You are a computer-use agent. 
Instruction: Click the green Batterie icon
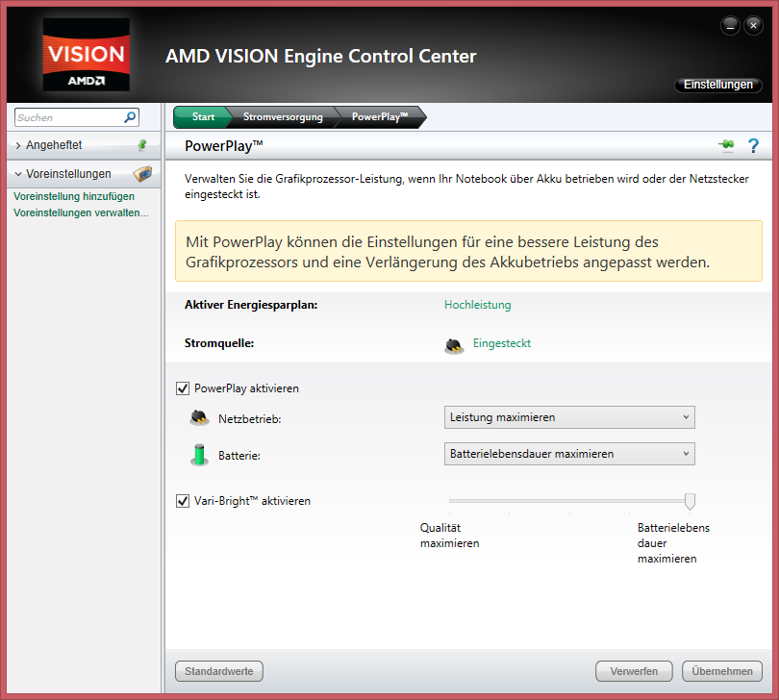click(200, 454)
